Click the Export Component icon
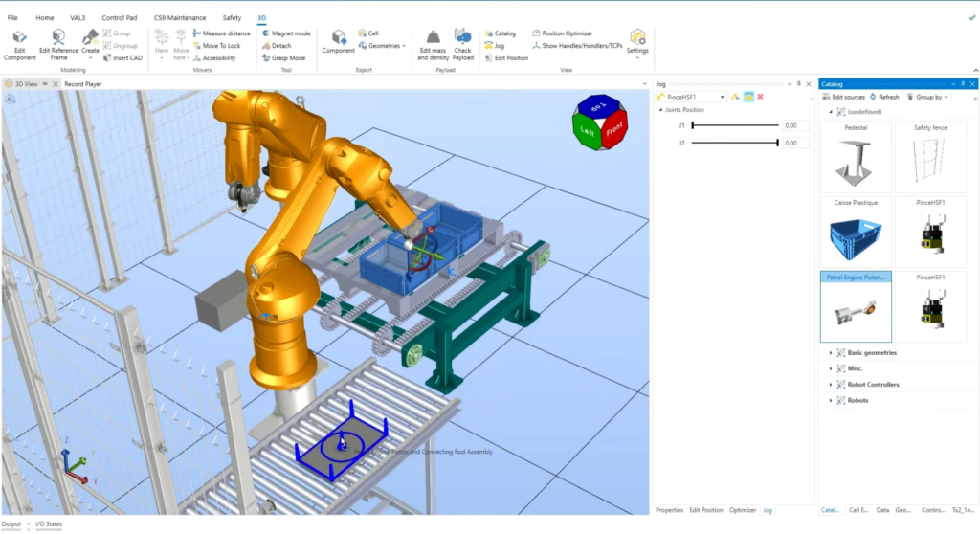The image size is (980, 534). 338,38
